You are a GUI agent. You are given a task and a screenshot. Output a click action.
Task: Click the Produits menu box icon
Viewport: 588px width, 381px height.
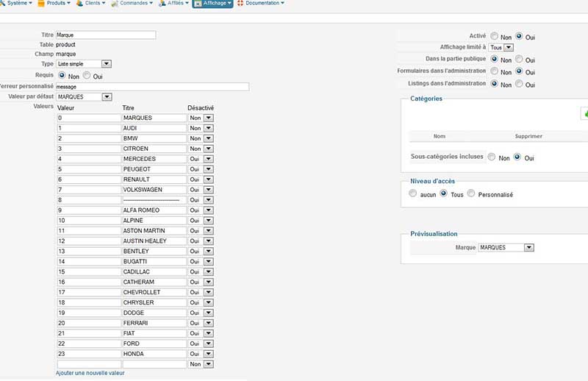tap(41, 3)
